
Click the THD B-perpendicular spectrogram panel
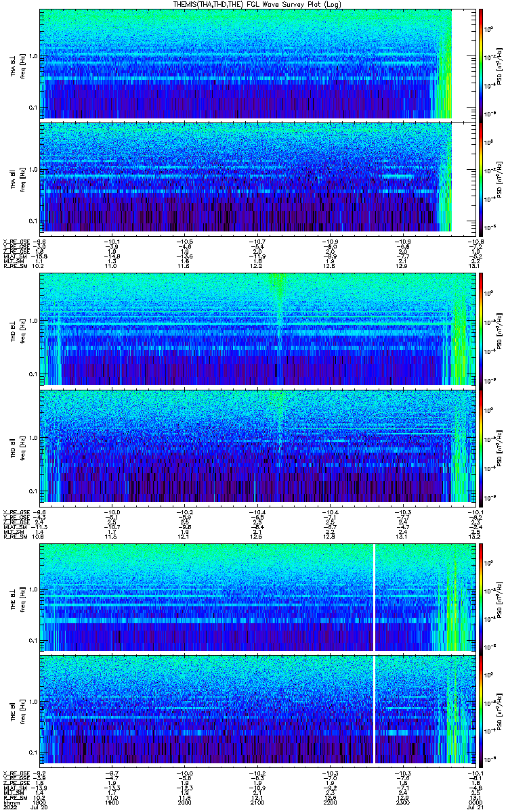[258, 329]
